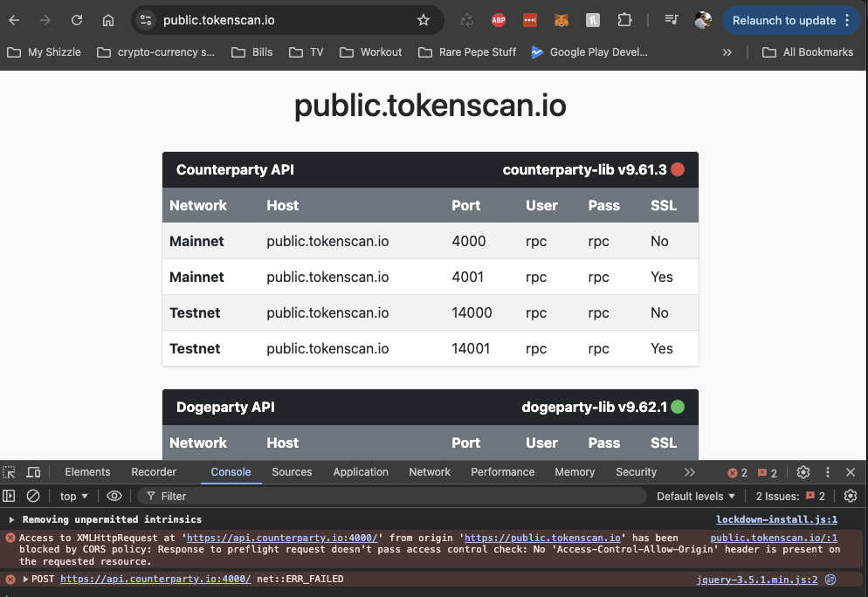Image resolution: width=868 pixels, height=597 pixels.
Task: Open the top JavaScript context dropdown
Action: (x=73, y=497)
